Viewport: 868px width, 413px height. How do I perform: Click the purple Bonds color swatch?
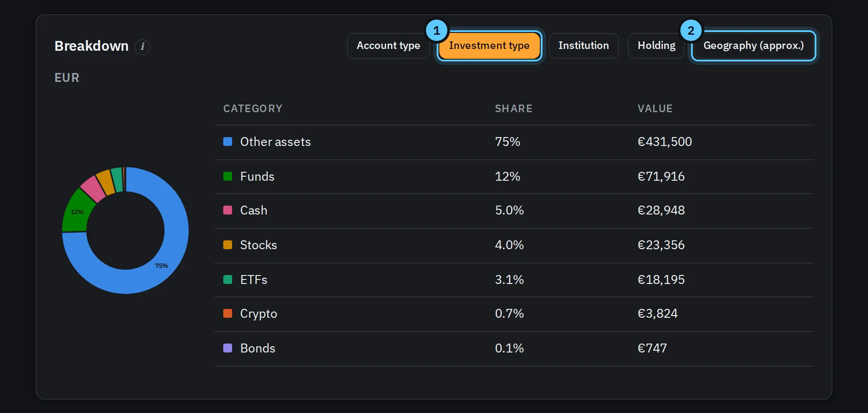228,348
